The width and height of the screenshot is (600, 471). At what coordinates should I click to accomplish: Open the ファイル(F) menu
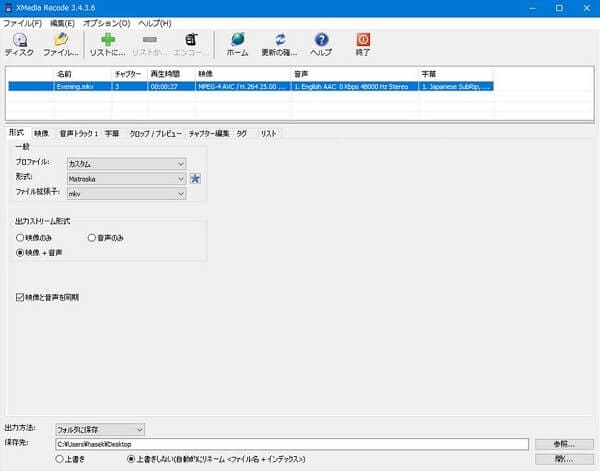tap(22, 23)
